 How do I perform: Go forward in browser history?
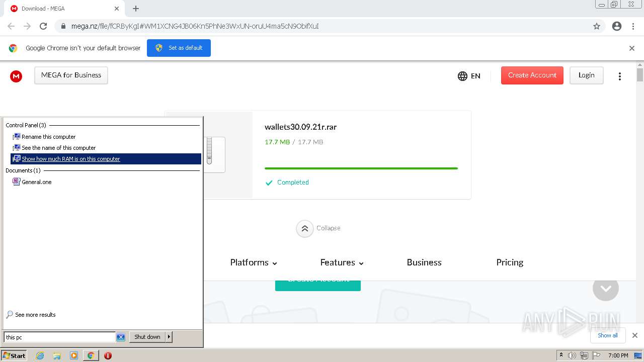point(27,26)
